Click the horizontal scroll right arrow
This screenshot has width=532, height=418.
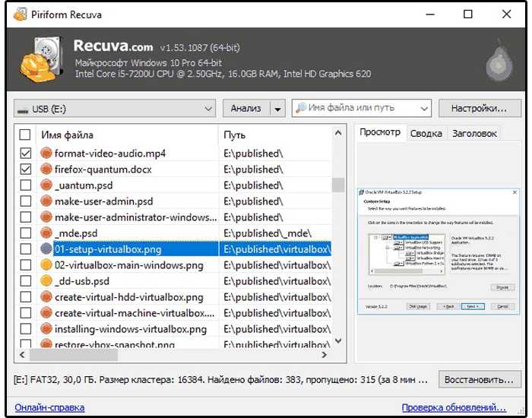(x=325, y=355)
